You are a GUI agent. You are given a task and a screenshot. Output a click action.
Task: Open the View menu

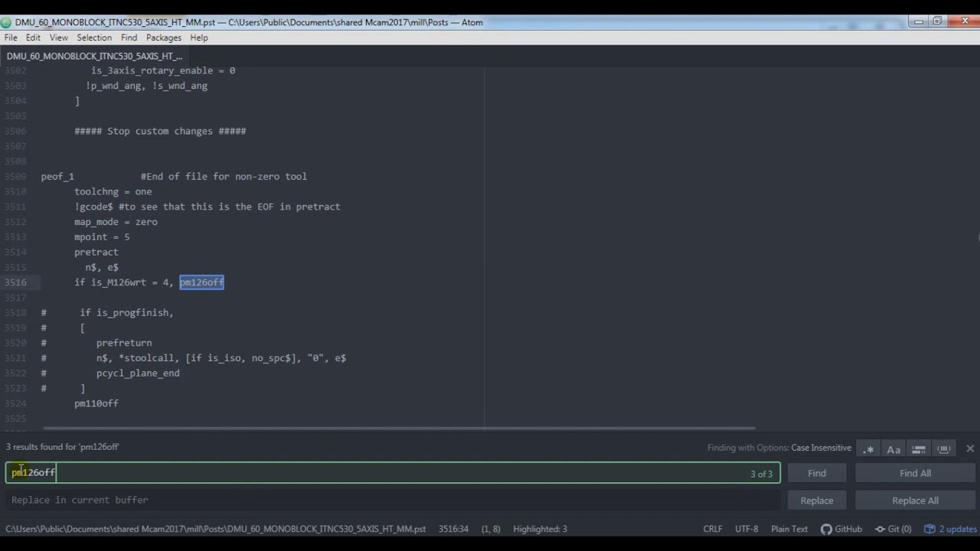[x=59, y=37]
